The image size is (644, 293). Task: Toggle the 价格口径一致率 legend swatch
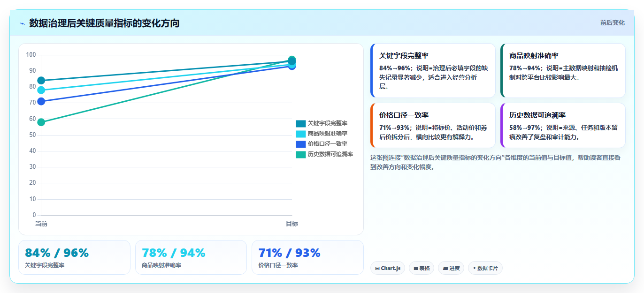pos(300,144)
